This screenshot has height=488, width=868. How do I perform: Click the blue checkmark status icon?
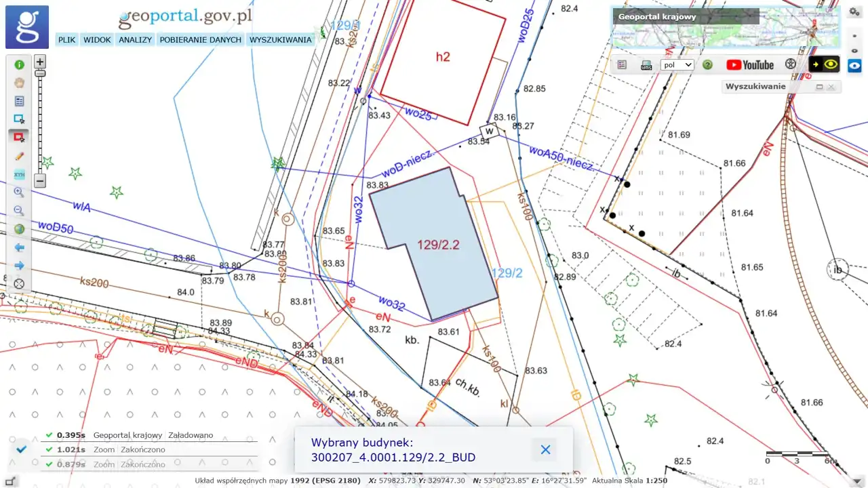(x=21, y=449)
